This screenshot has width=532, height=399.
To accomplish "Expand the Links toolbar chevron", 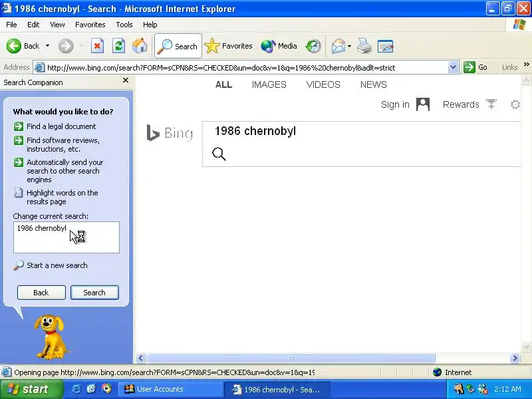I will (526, 65).
